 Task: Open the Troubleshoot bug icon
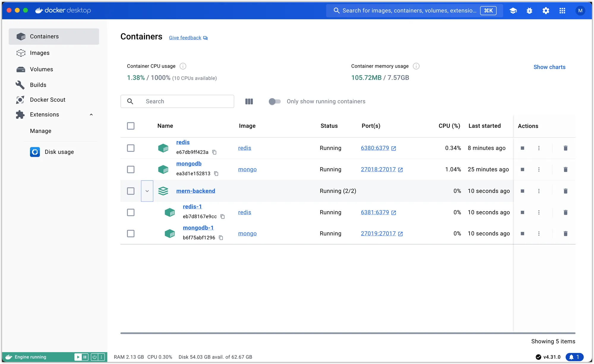tap(529, 11)
